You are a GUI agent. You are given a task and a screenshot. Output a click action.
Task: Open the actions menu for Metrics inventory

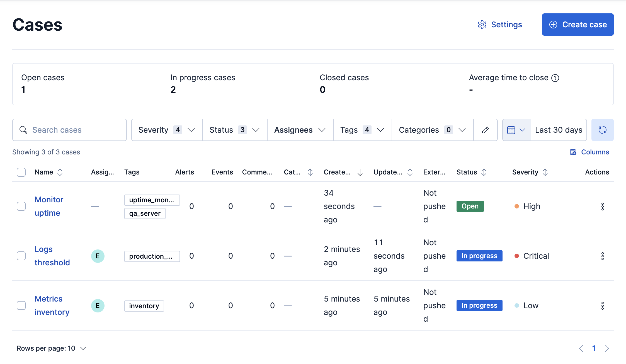point(603,305)
